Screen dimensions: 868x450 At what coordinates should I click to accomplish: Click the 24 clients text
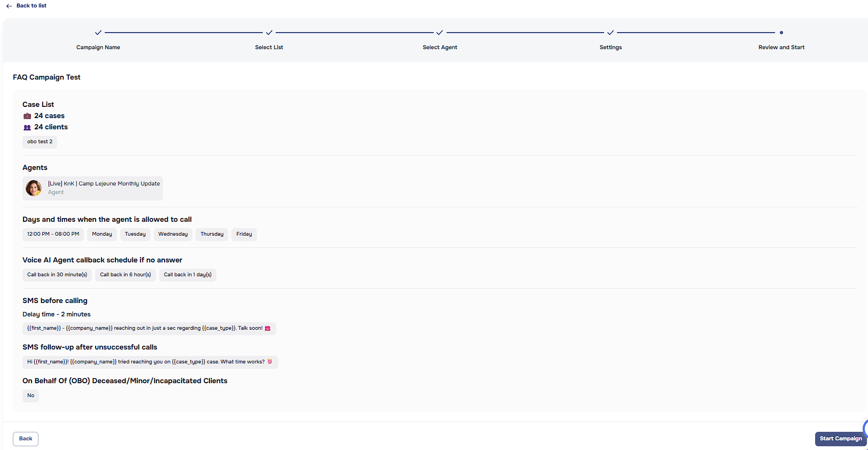pyautogui.click(x=51, y=127)
